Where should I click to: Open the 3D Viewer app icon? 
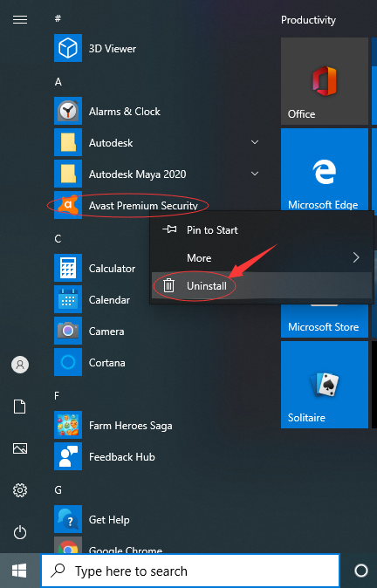pyautogui.click(x=68, y=48)
